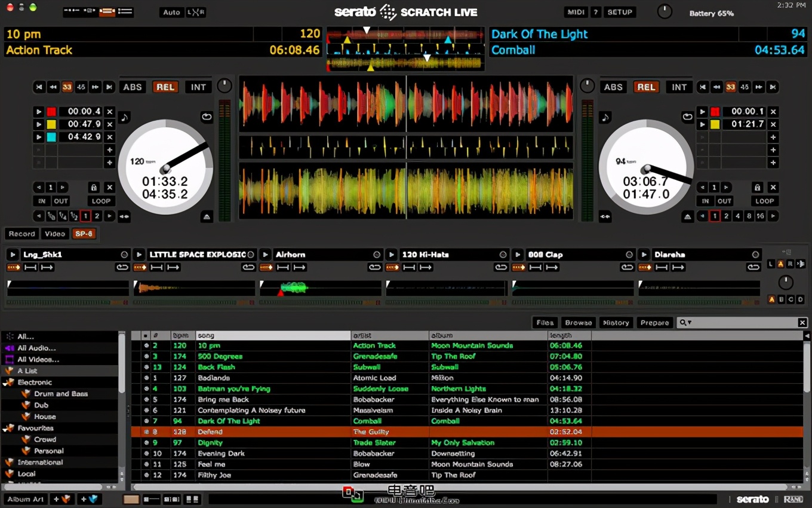Click the repeat icon on the right deck
The height and width of the screenshot is (508, 812).
click(x=687, y=115)
